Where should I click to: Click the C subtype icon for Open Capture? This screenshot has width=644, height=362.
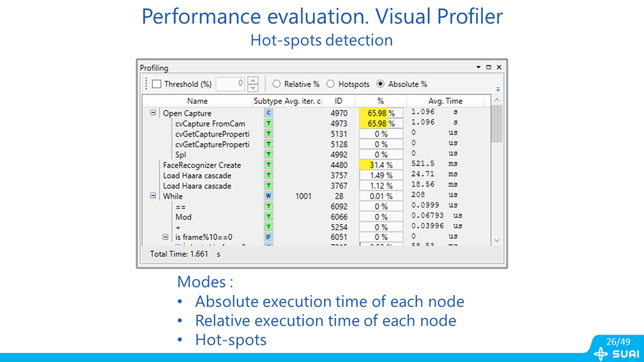[268, 113]
